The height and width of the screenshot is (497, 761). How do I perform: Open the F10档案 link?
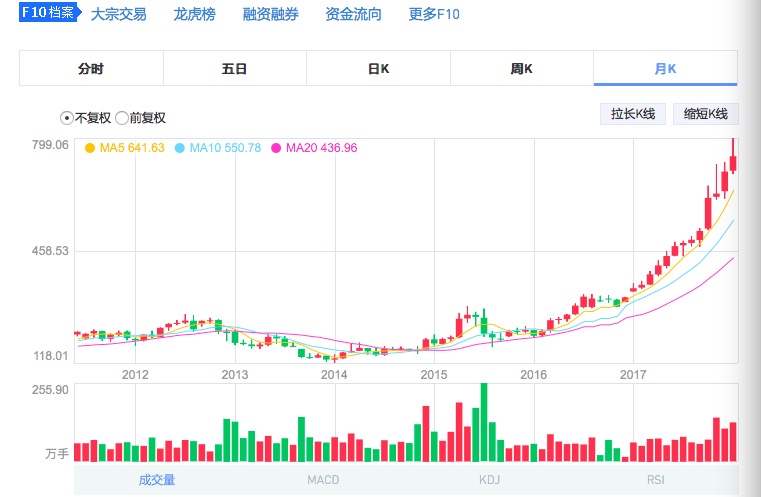coord(48,13)
